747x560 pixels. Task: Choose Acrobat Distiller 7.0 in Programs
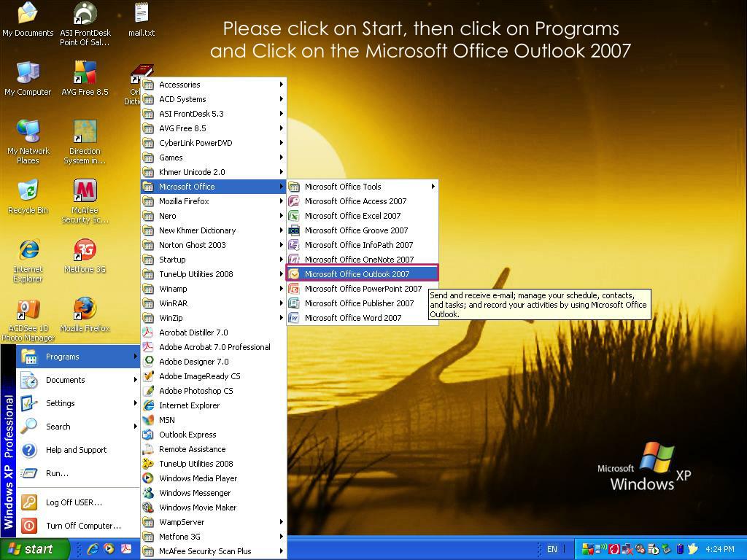[214, 332]
